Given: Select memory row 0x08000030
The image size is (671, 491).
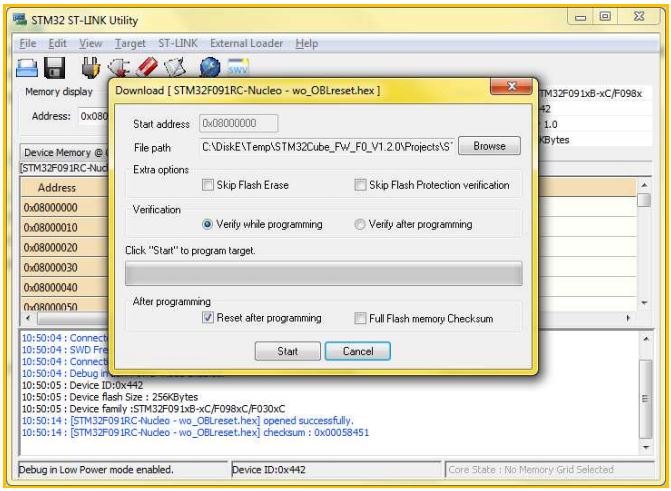Looking at the screenshot, I should [x=64, y=268].
